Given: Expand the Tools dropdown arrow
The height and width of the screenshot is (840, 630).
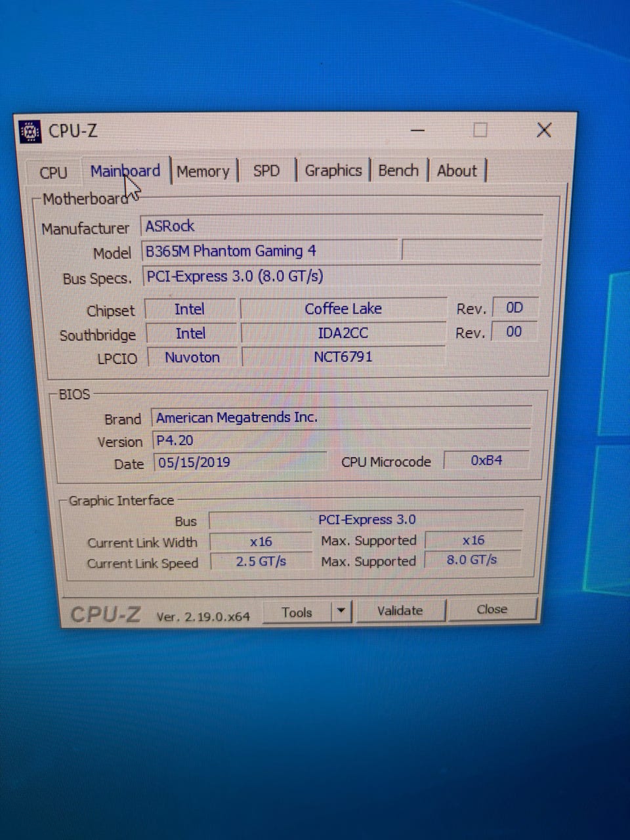Looking at the screenshot, I should coord(341,612).
